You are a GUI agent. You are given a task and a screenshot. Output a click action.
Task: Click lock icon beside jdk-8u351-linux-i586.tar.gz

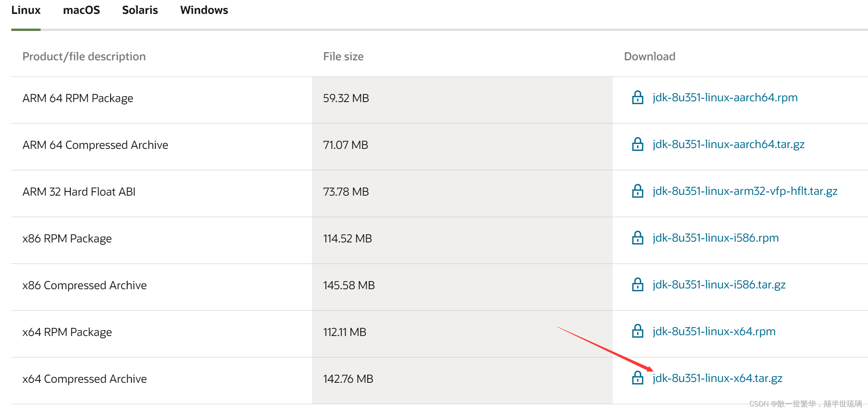(x=638, y=285)
